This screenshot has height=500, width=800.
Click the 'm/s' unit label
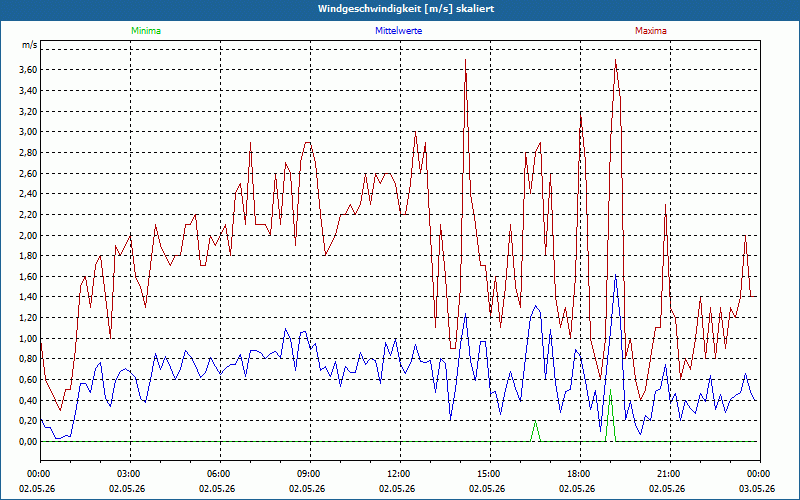click(30, 45)
